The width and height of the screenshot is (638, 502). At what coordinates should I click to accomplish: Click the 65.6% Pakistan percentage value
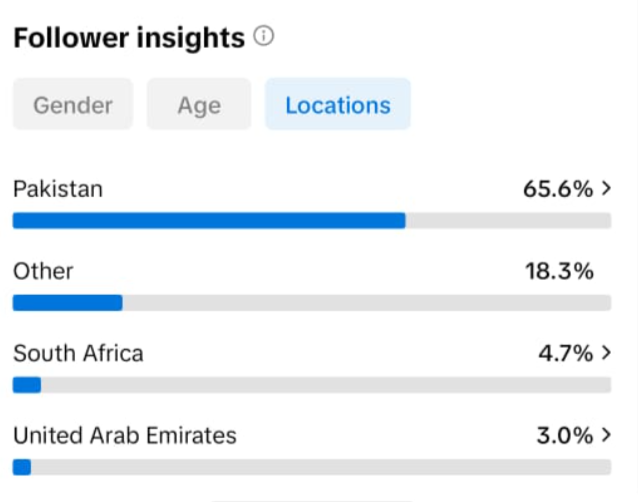tap(558, 188)
